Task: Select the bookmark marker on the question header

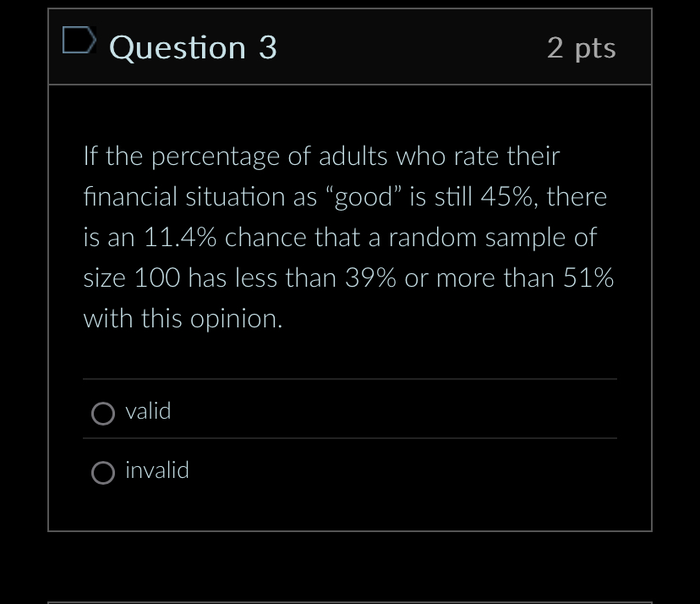Action: [x=79, y=40]
